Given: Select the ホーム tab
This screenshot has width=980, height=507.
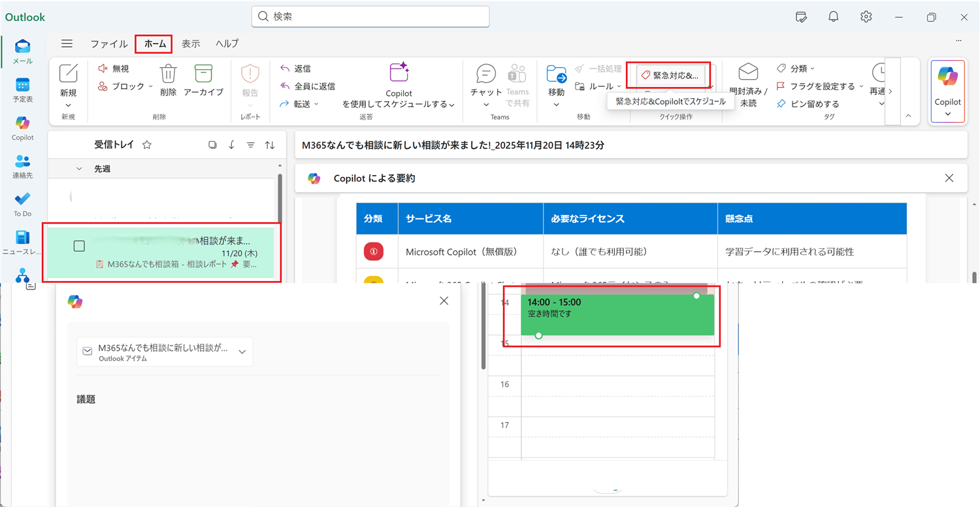Looking at the screenshot, I should (155, 44).
